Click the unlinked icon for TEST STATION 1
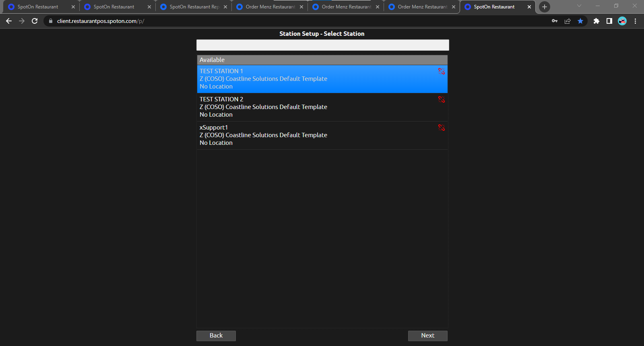The image size is (644, 346). (442, 71)
